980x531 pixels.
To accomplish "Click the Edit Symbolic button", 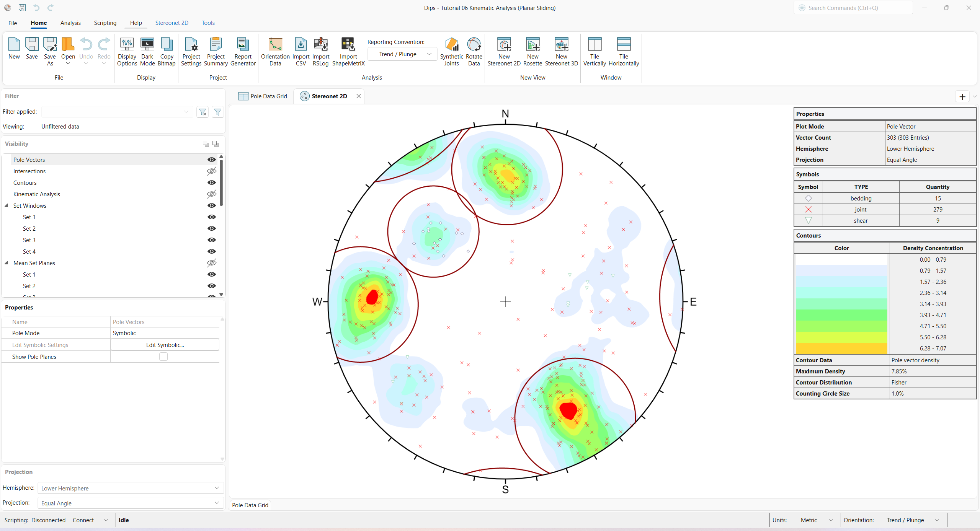I will [165, 344].
